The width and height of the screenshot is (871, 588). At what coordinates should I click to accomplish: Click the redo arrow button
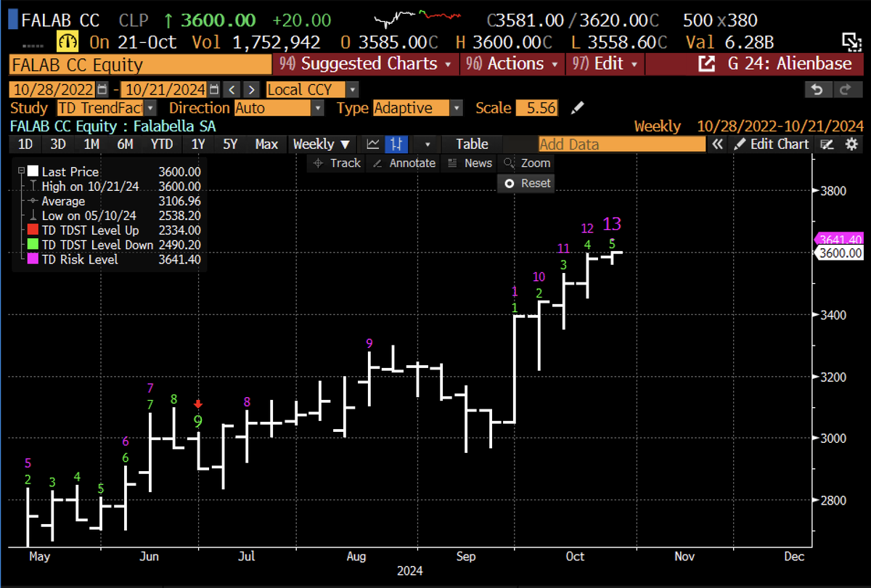[x=846, y=90]
